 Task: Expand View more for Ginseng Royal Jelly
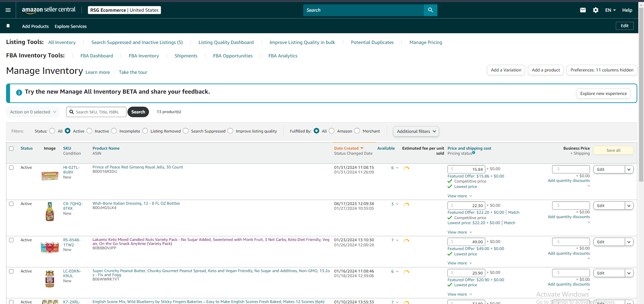(460, 196)
